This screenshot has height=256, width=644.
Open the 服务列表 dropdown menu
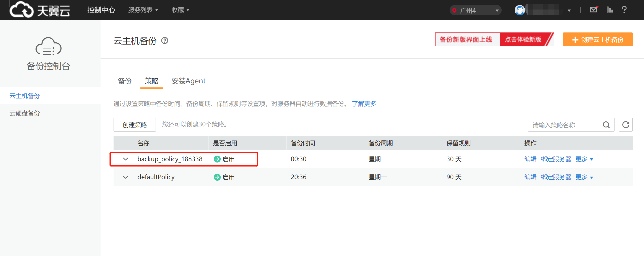tap(143, 10)
